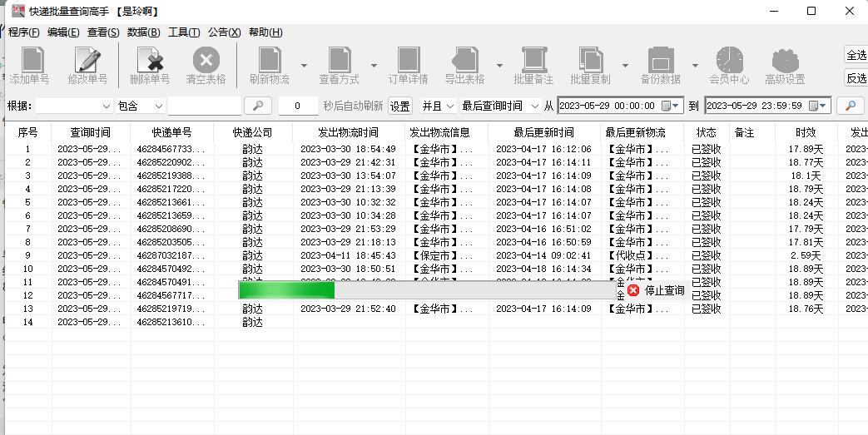Expand the 根据 field dropdown
The image size is (868, 435).
106,106
